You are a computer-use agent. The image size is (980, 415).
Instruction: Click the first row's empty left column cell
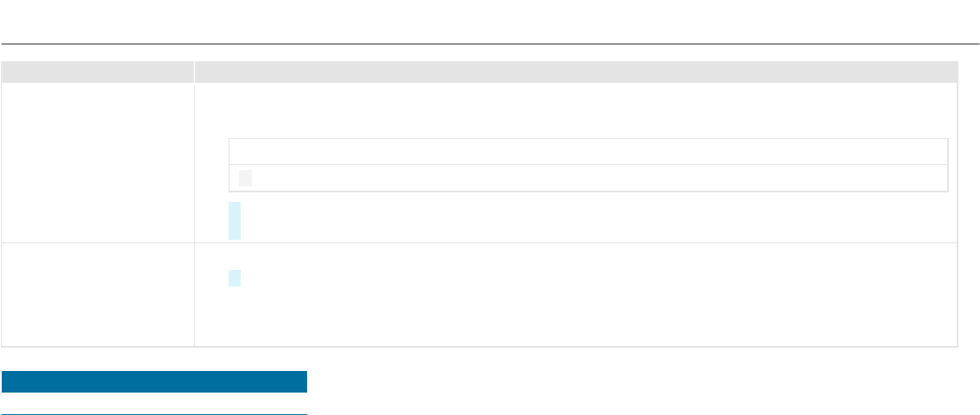[x=97, y=163]
